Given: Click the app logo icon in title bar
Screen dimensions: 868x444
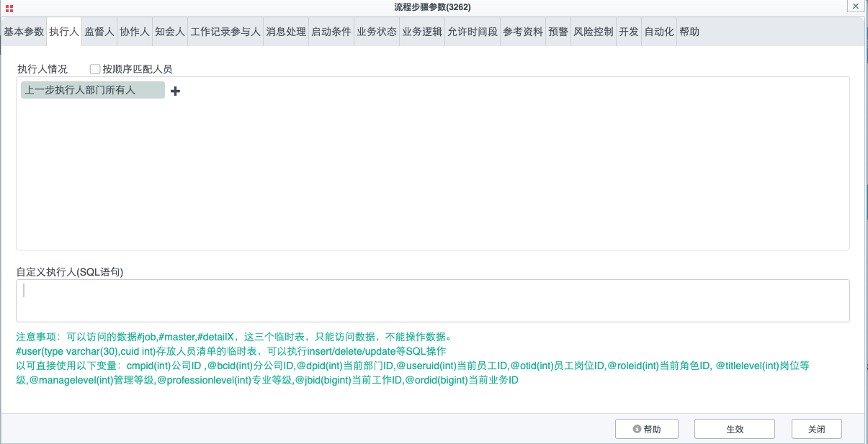Looking at the screenshot, I should (x=9, y=7).
